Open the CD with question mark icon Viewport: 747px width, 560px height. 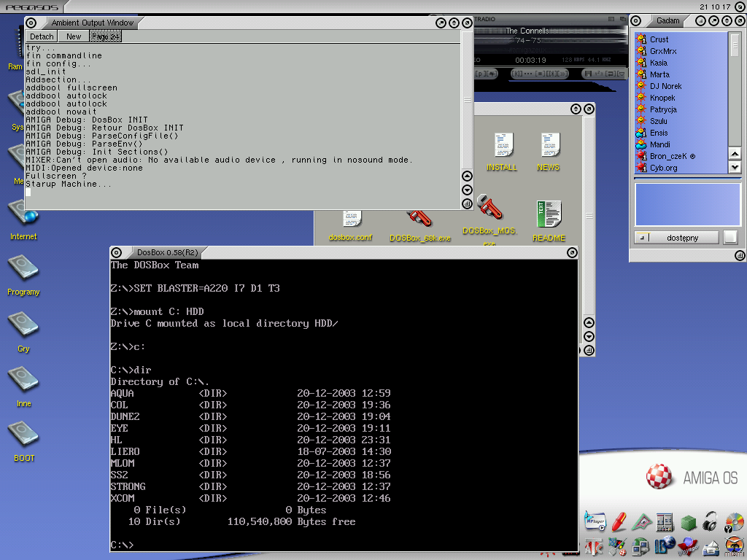tap(734, 522)
